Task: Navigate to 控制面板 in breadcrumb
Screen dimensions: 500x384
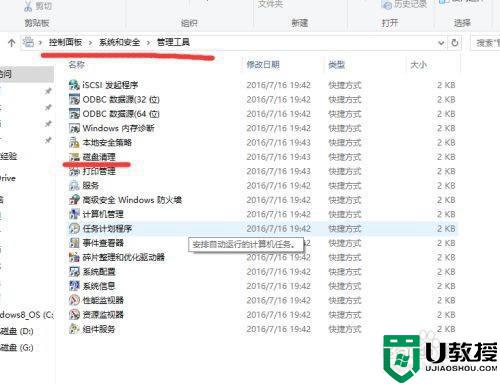Action: tap(65, 42)
